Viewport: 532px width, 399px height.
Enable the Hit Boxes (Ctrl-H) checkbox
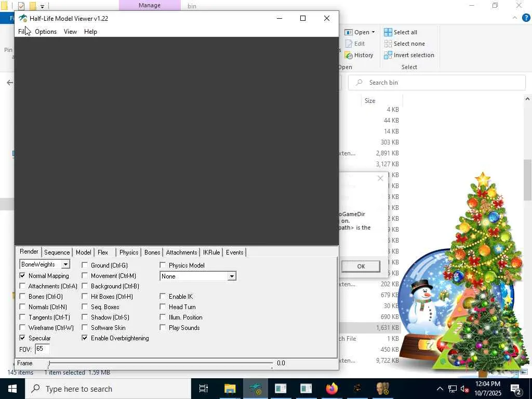pos(85,297)
